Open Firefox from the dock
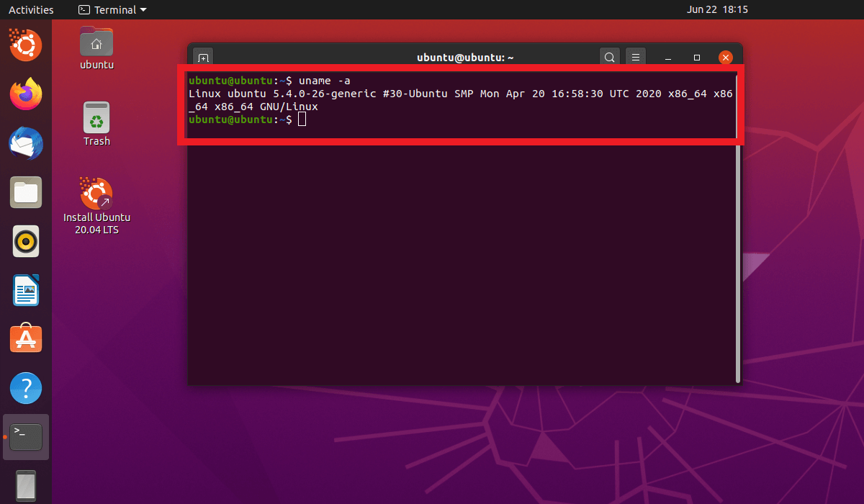Viewport: 864px width, 504px height. click(26, 94)
